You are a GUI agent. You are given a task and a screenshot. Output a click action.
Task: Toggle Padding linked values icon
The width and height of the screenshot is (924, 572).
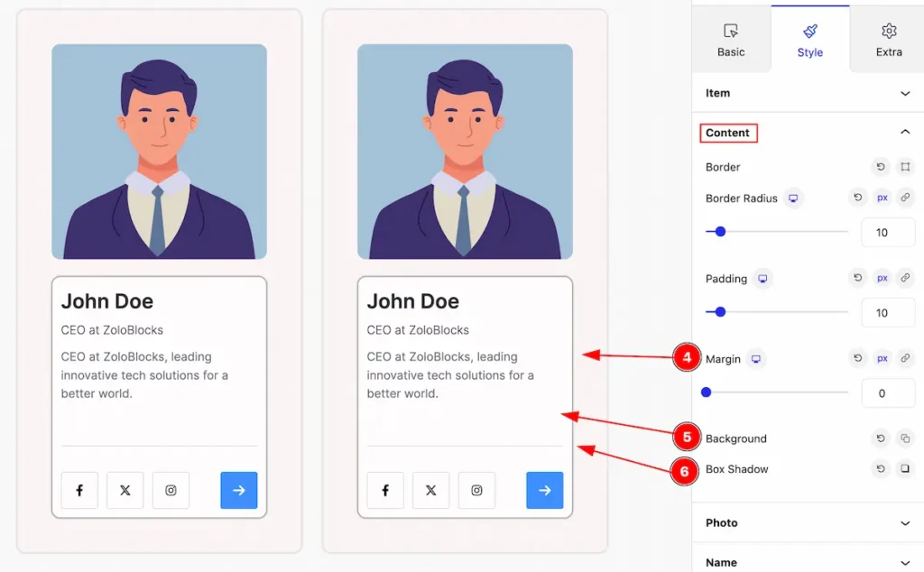904,278
